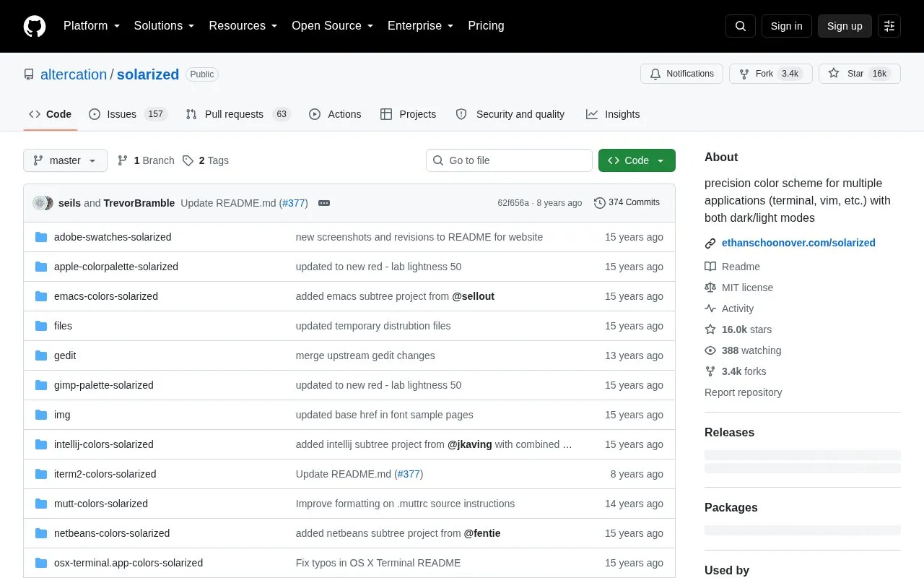Open the Projects tab
This screenshot has width=924, height=578.
(x=409, y=114)
